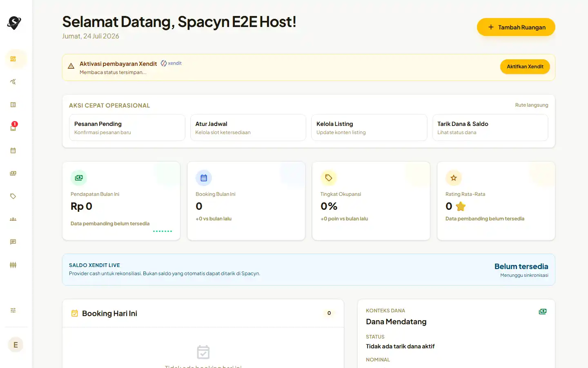Viewport: 588px width, 368px height.
Task: Click the star outline icon on Rating card
Action: 454,178
